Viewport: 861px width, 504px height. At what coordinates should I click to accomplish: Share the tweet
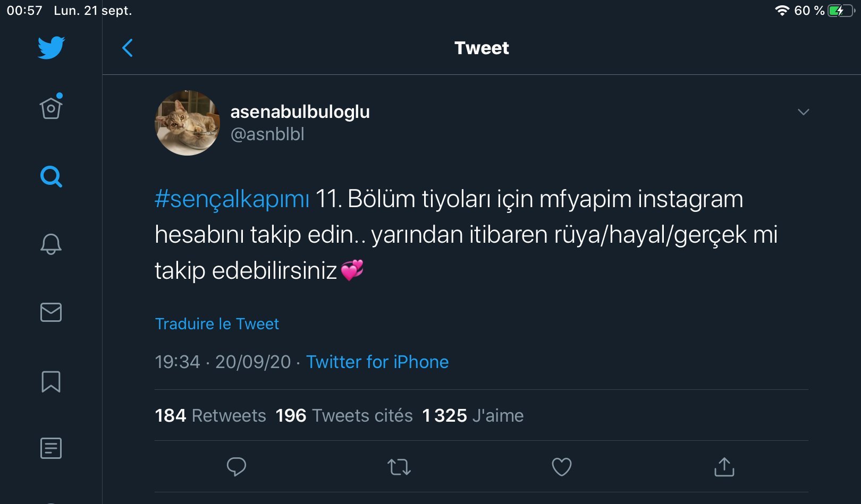point(724,467)
